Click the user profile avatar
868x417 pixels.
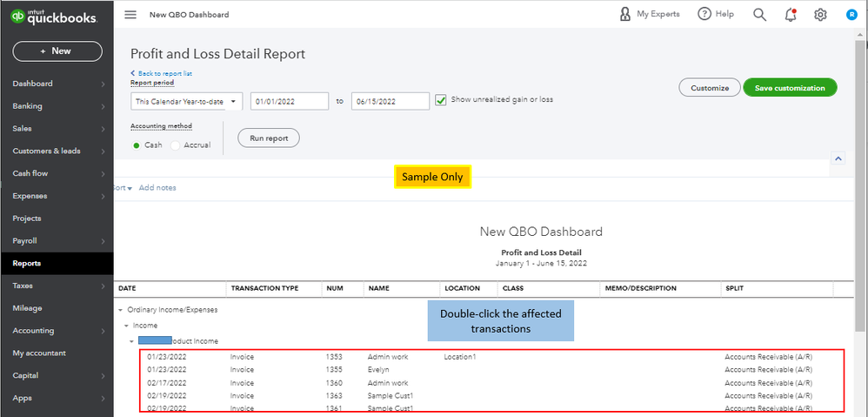point(851,15)
